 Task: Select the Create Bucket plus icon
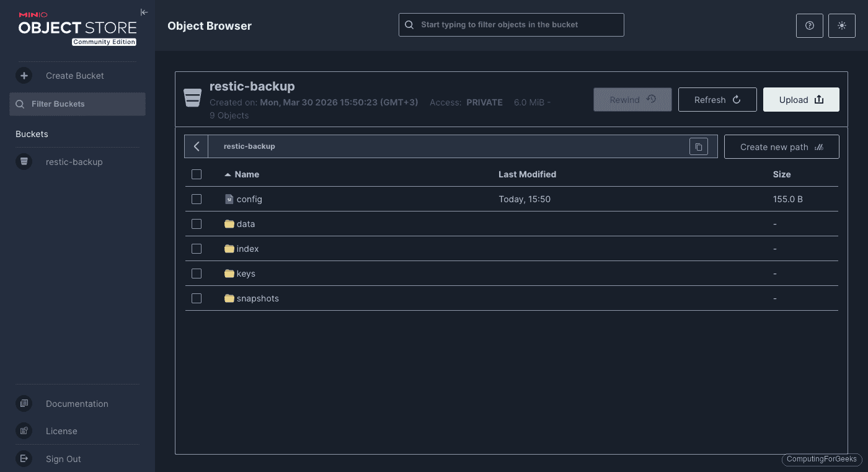tap(24, 75)
